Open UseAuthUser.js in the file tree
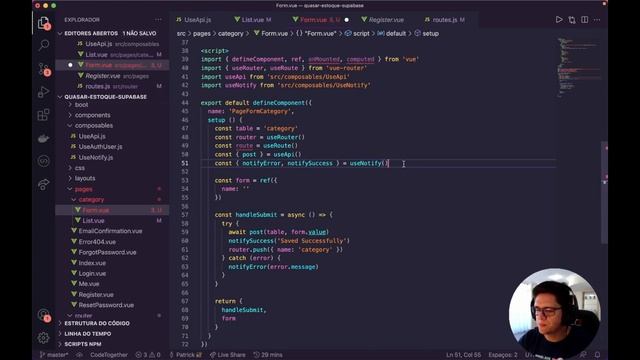 click(x=100, y=147)
